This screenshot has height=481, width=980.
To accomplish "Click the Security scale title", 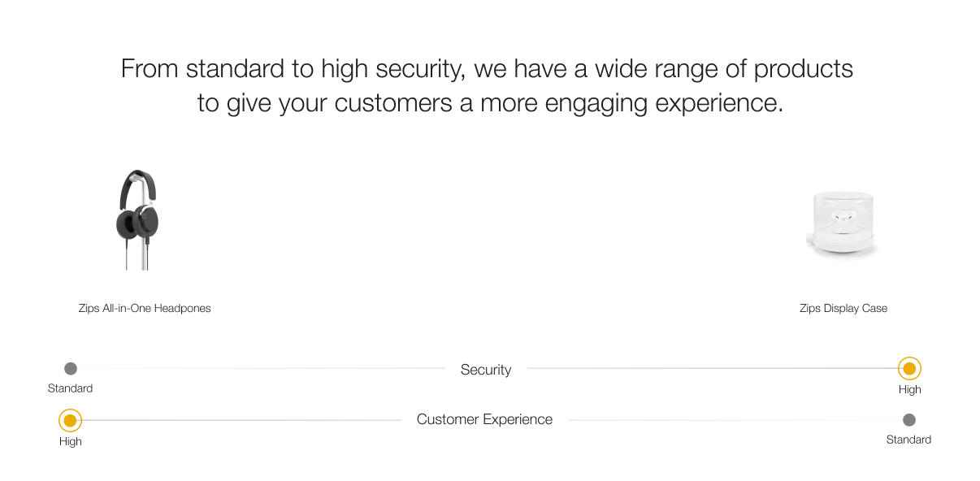I will point(486,370).
